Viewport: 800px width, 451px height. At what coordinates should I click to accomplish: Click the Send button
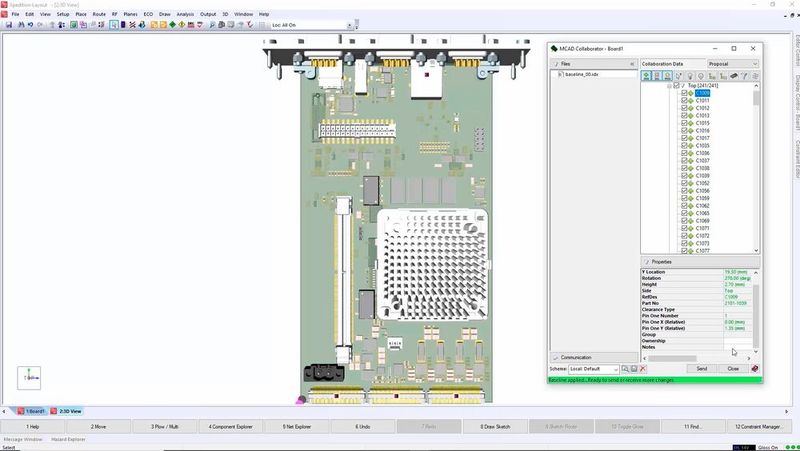(702, 369)
